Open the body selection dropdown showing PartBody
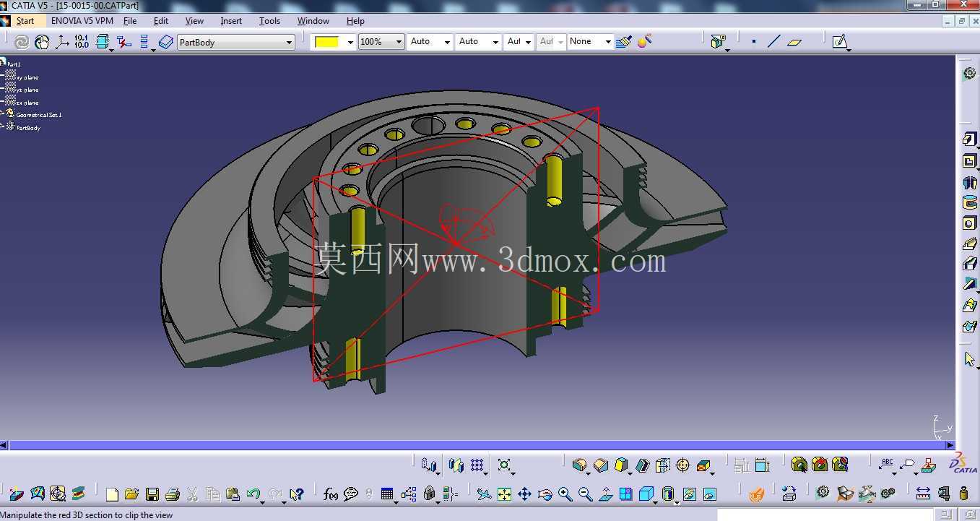Screen dimensions: 980x521 (x=236, y=43)
